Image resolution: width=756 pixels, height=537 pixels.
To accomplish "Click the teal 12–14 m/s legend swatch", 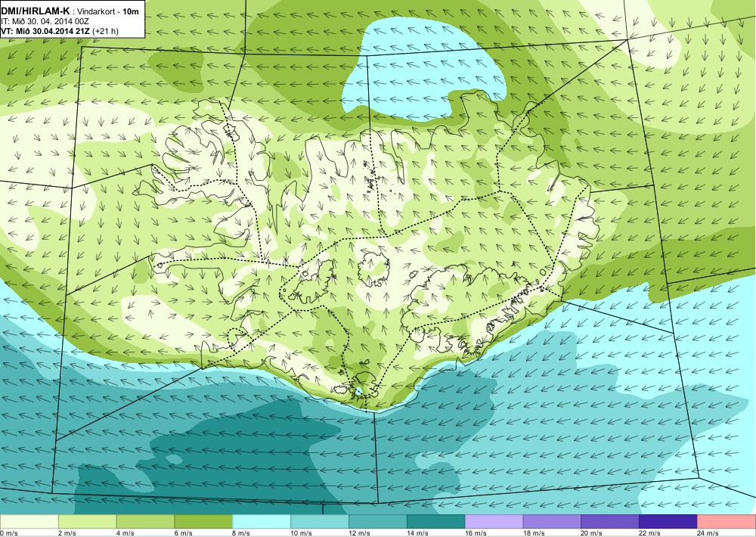I will click(377, 522).
